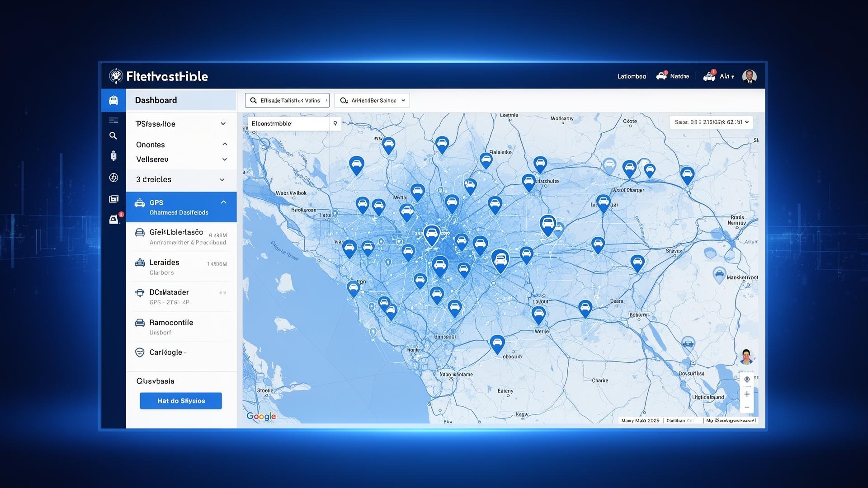Click the my-location target icon on the map
868x488 pixels.
pyautogui.click(x=747, y=379)
